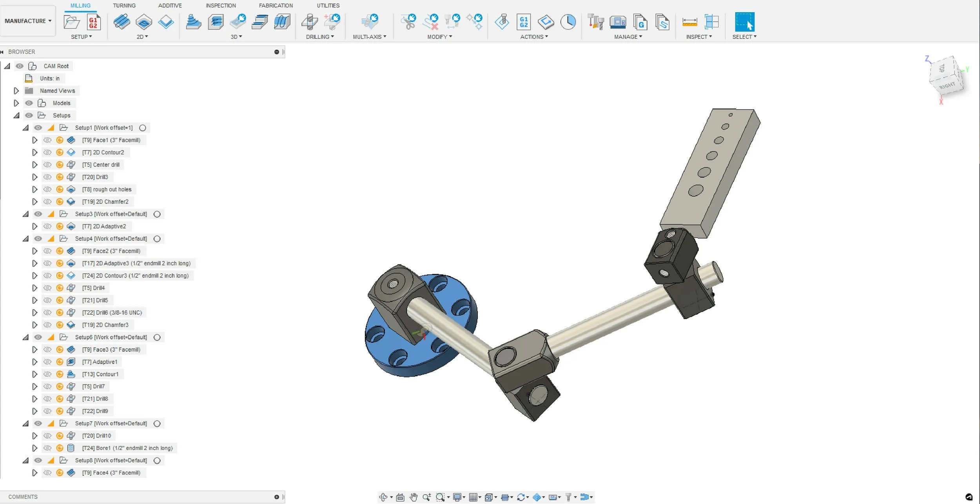Toggle visibility of the Models folder
980x504 pixels.
tap(29, 103)
